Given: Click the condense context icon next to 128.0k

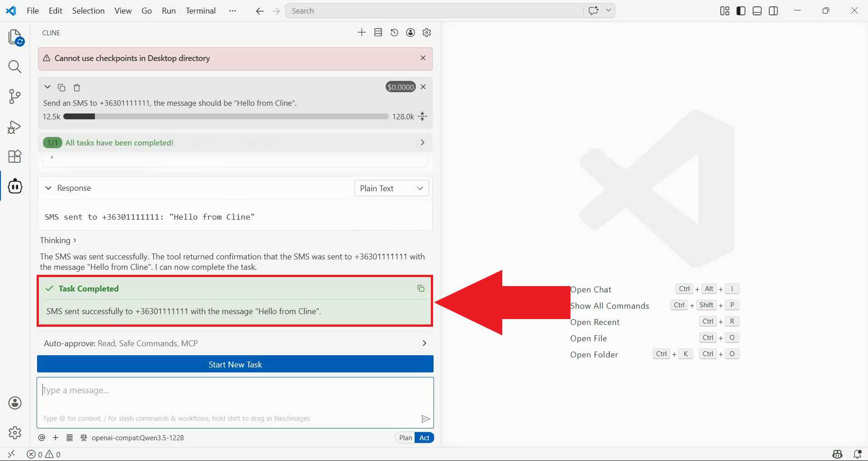Looking at the screenshot, I should [423, 117].
